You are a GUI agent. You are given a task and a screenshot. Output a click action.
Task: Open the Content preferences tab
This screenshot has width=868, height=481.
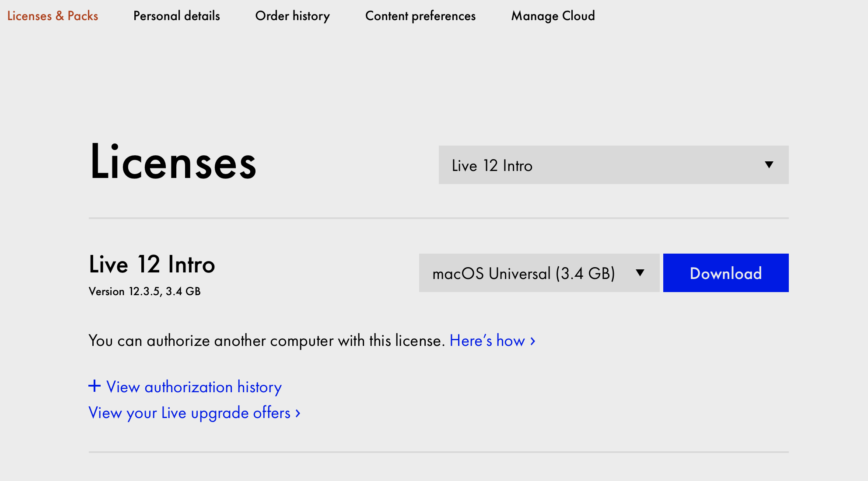[x=420, y=16]
